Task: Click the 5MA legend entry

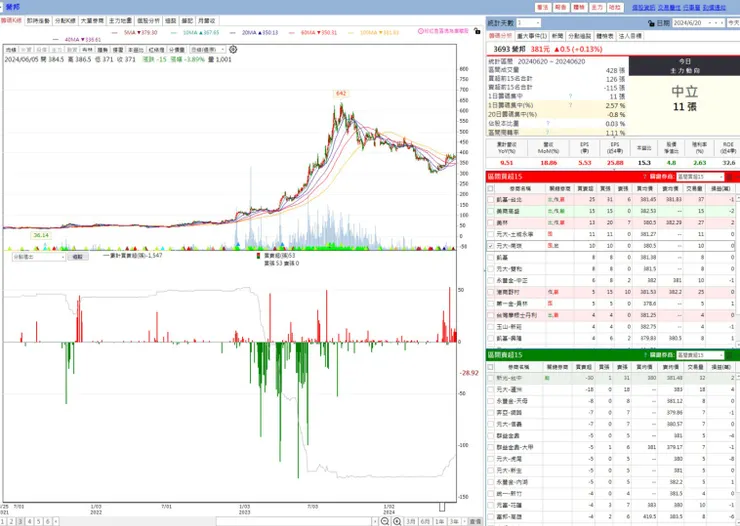Action: 134,33
